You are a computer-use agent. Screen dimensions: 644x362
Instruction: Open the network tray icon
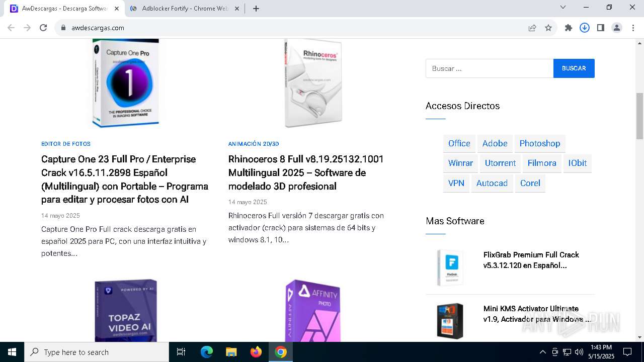567,352
